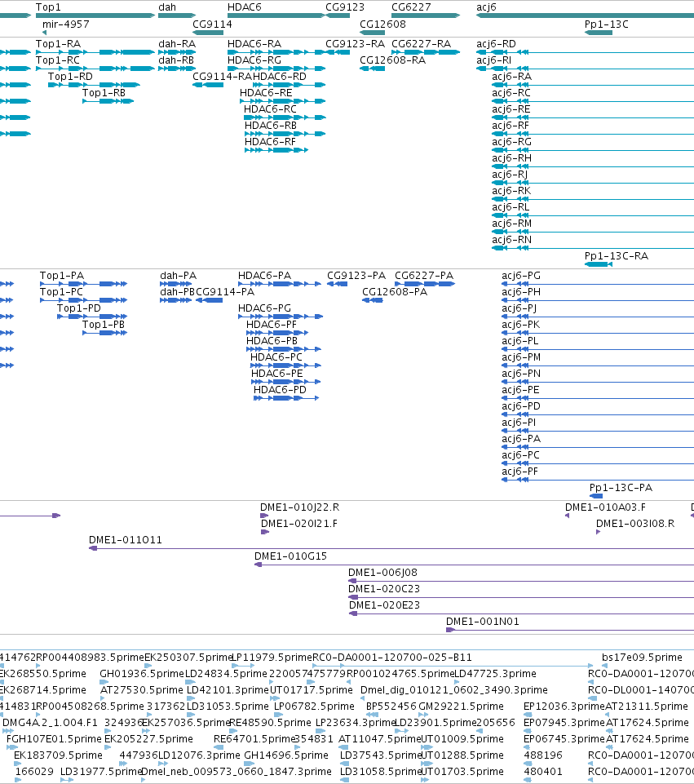This screenshot has height=784, width=694.
Task: Select the HDAC6-RG transcript
Action: pyautogui.click(x=276, y=69)
